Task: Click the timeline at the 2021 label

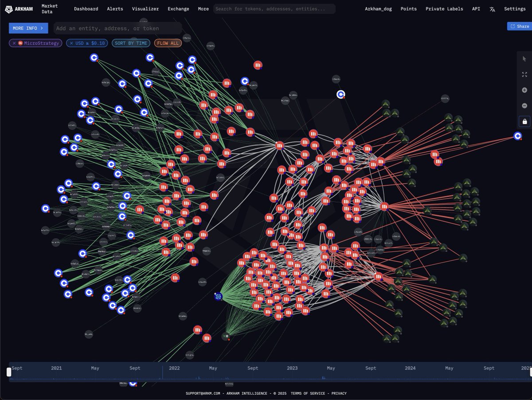Action: (56, 368)
